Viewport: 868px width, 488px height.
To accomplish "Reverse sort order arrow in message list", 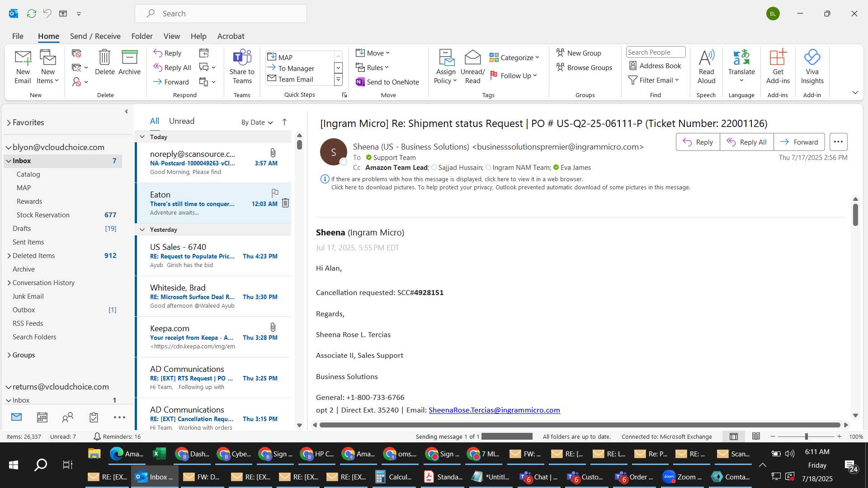I will click(284, 122).
